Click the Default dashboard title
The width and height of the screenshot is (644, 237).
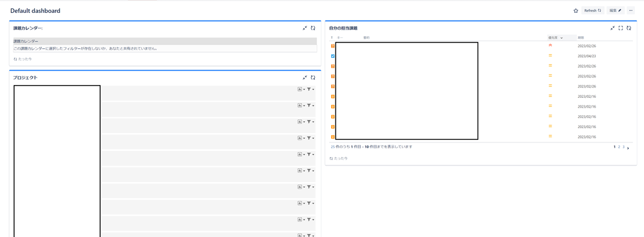click(x=35, y=11)
